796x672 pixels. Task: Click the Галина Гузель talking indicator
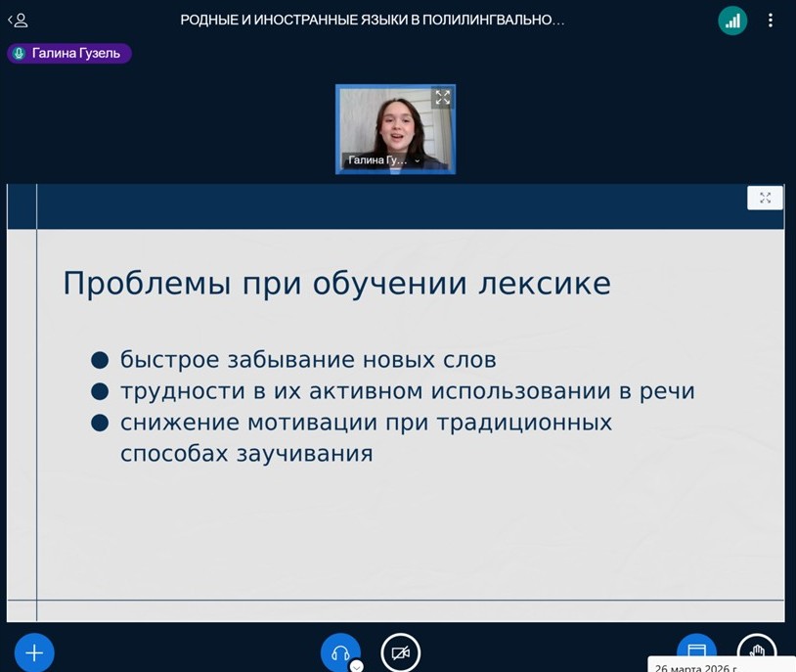(68, 54)
